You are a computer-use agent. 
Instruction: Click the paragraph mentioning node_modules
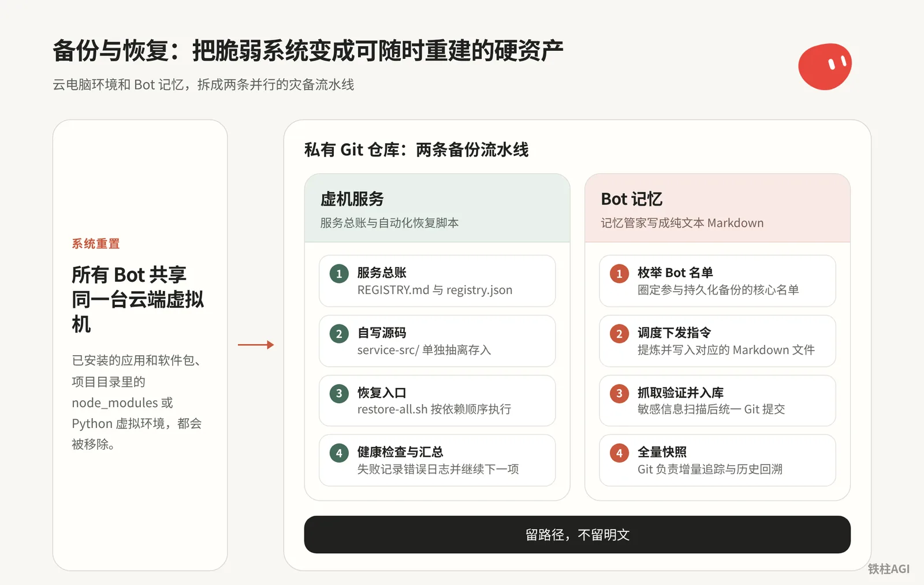(137, 403)
